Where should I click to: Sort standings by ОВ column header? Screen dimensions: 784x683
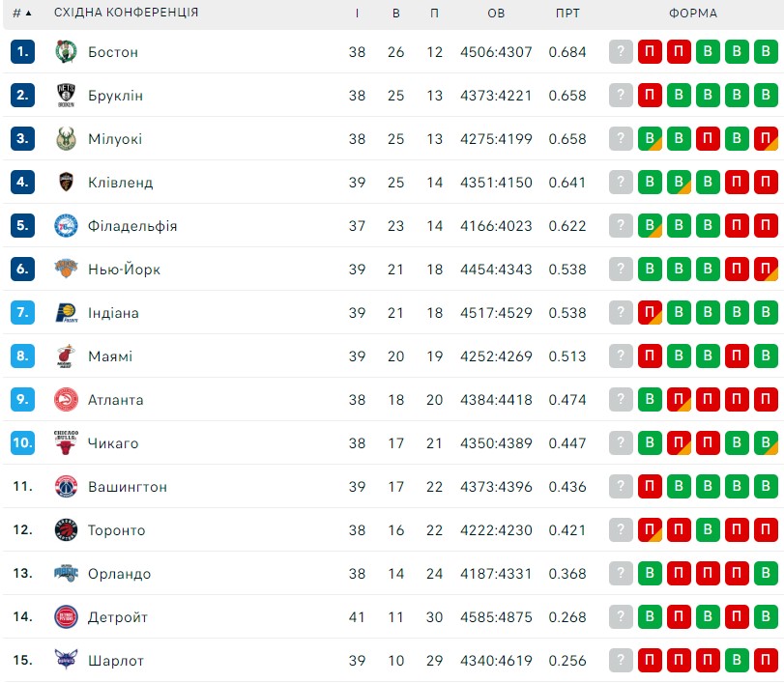pyautogui.click(x=496, y=13)
